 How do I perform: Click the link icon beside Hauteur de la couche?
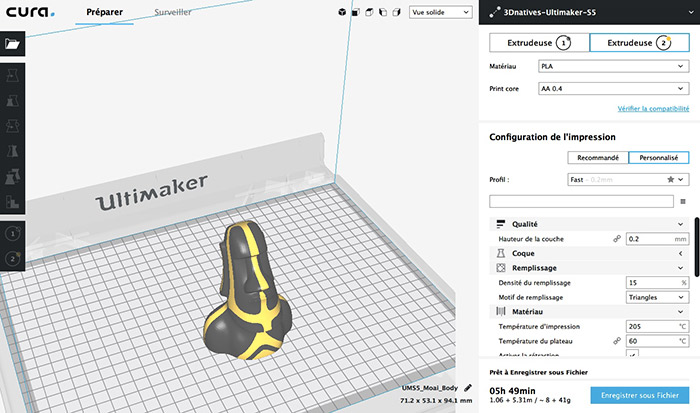point(617,239)
